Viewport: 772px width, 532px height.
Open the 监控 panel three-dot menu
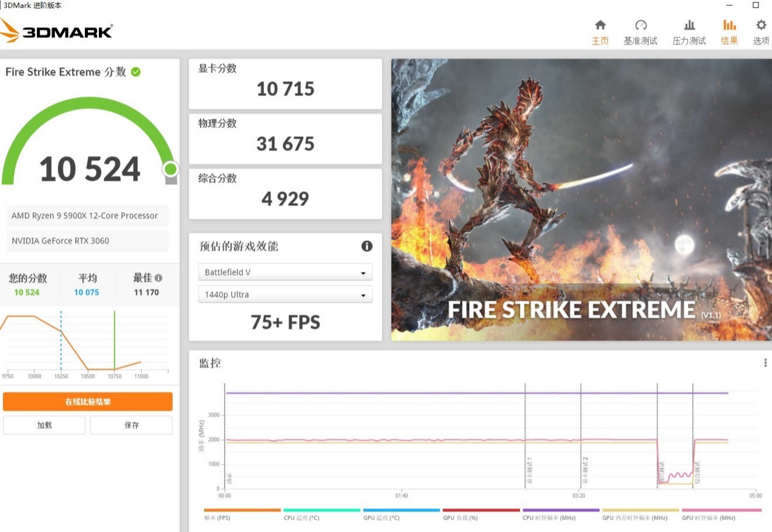765,362
